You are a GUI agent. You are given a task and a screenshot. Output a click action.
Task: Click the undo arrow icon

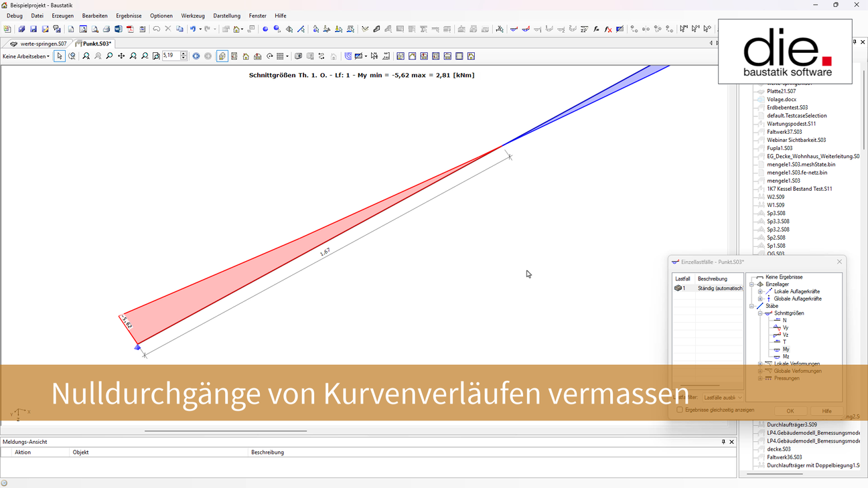[x=192, y=29]
